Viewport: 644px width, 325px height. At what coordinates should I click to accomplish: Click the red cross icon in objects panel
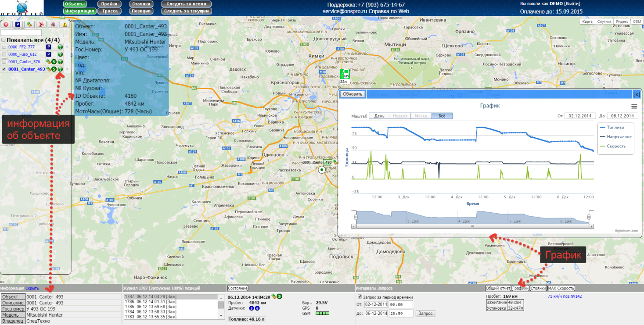click(x=7, y=25)
